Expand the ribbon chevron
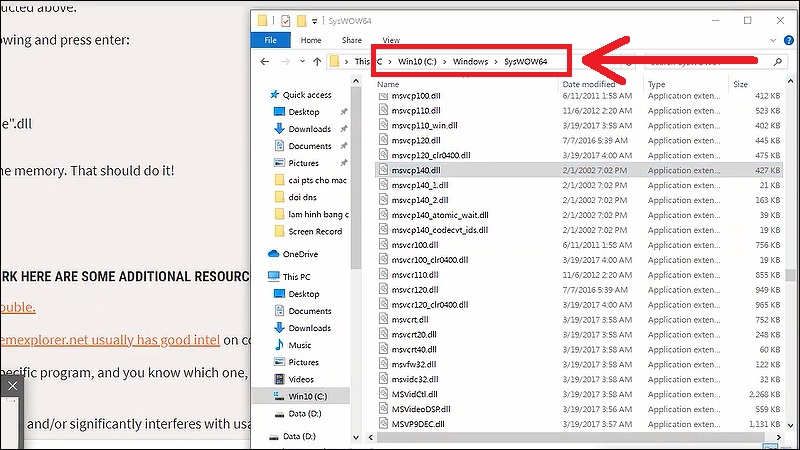This screenshot has height=450, width=800. pyautogui.click(x=773, y=40)
